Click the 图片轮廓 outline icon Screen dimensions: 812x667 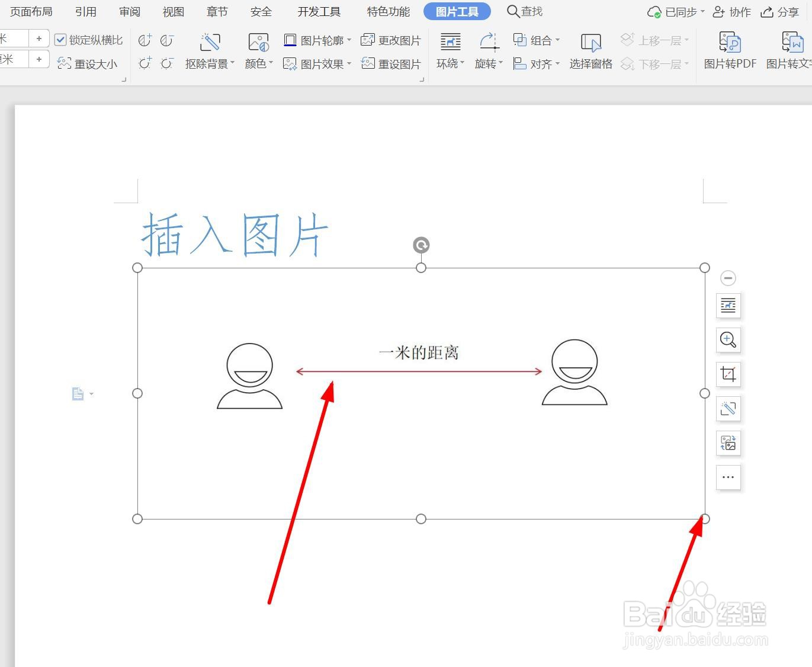click(x=290, y=40)
